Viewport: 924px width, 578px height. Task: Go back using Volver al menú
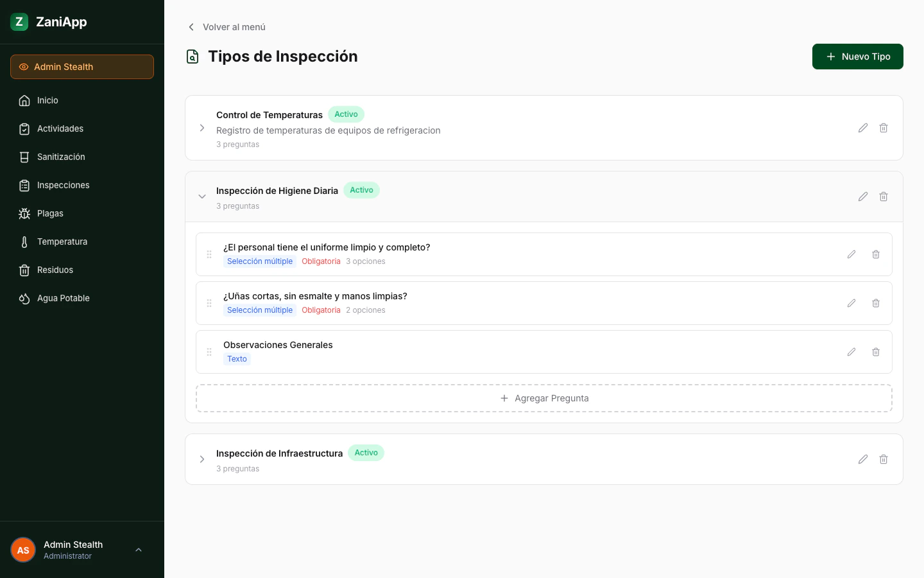(x=226, y=27)
